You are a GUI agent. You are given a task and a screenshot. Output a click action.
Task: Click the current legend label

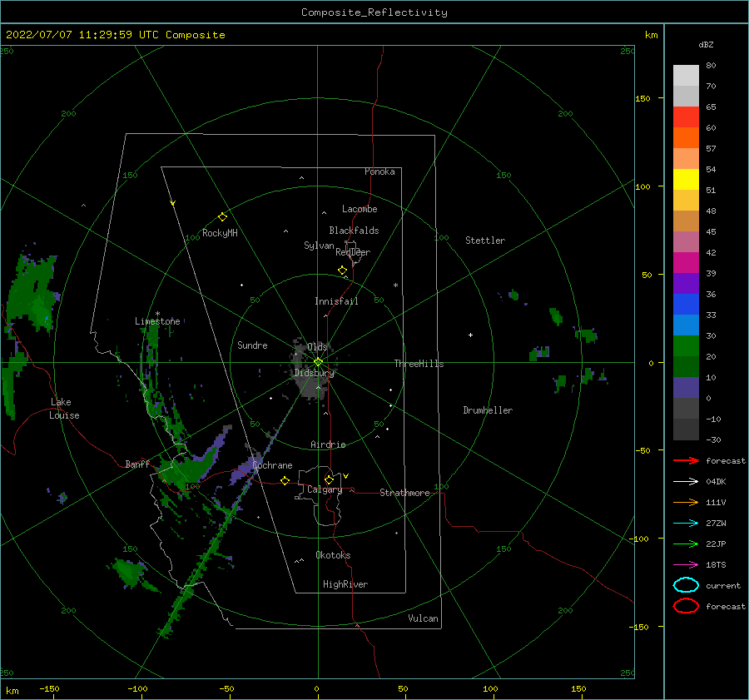(x=723, y=585)
